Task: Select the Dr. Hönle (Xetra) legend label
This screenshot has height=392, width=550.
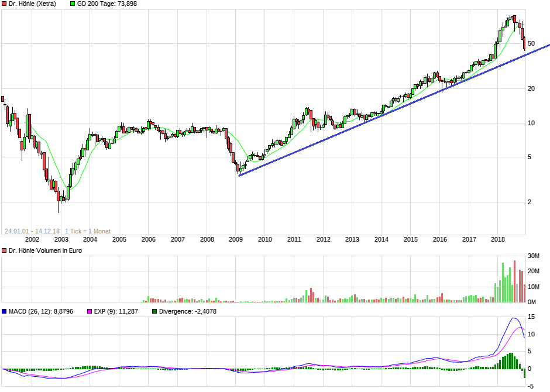Action: pyautogui.click(x=33, y=4)
